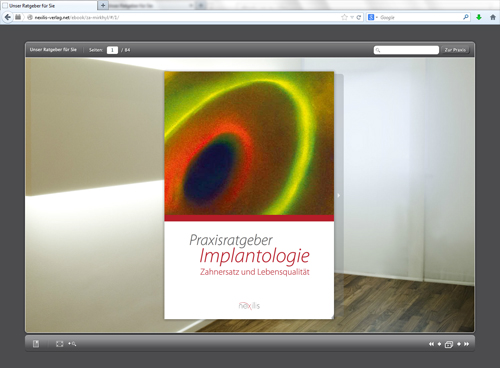Activate the zoom-in magnifier tool

click(x=72, y=344)
